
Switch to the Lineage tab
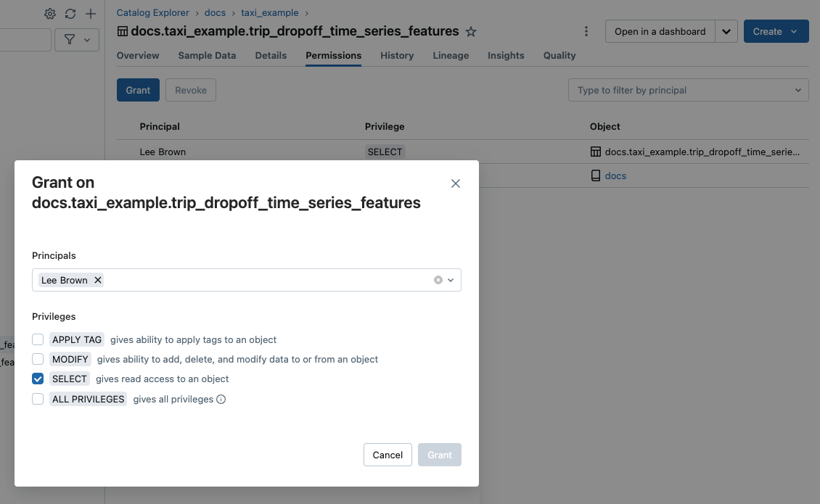pos(451,55)
